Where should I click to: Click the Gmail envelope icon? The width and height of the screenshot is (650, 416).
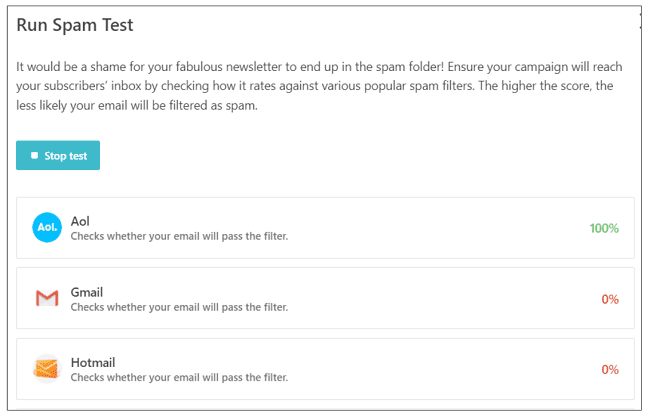(47, 298)
